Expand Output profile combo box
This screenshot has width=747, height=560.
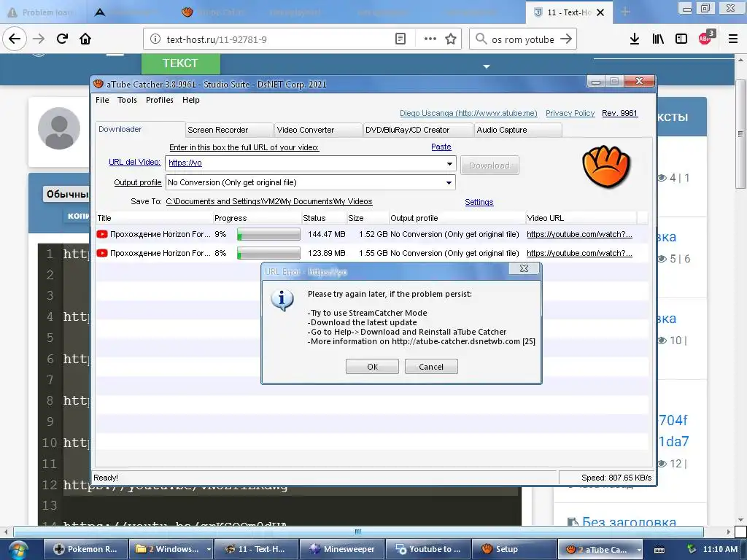pos(310,182)
